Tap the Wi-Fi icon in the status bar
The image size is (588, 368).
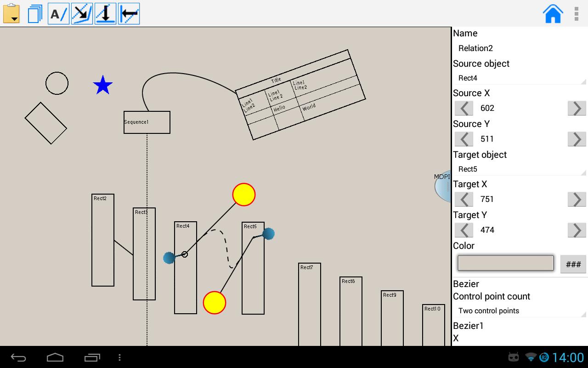(531, 356)
